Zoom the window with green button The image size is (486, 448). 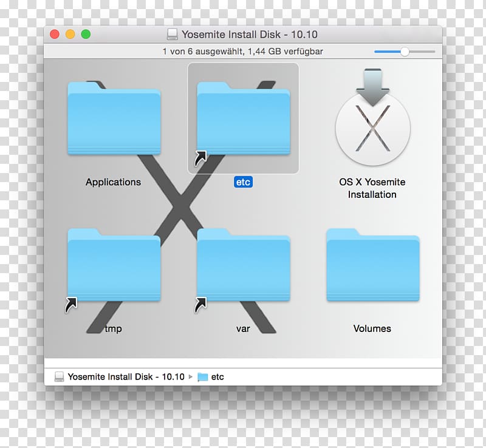86,34
